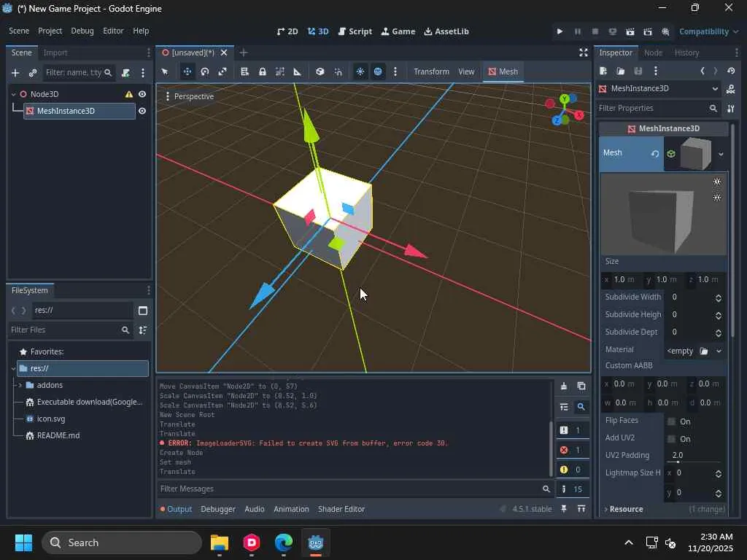The width and height of the screenshot is (747, 560).
Task: Run the project with the play button
Action: tap(560, 31)
